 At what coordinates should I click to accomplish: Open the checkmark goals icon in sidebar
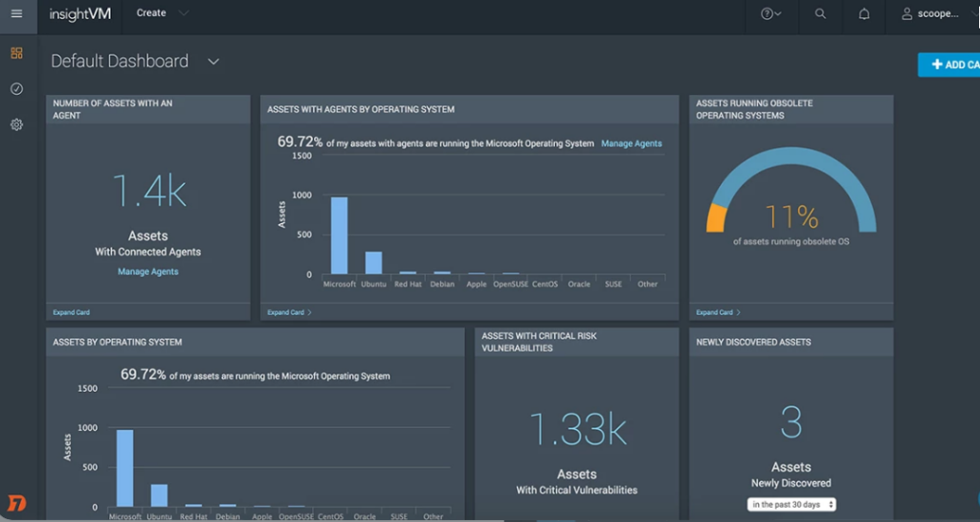click(17, 89)
